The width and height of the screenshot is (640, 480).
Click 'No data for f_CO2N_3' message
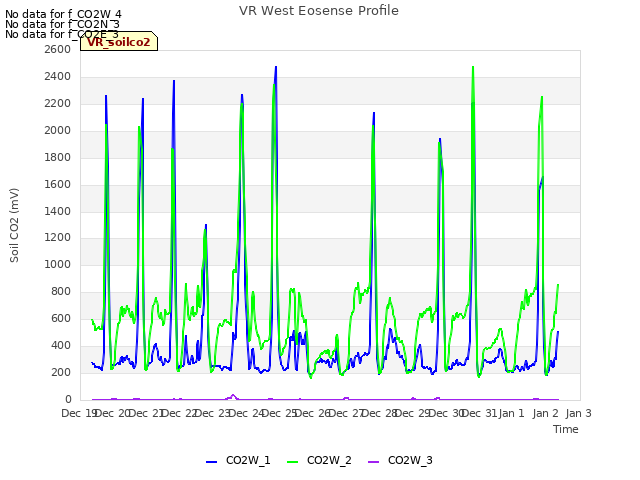pyautogui.click(x=62, y=24)
